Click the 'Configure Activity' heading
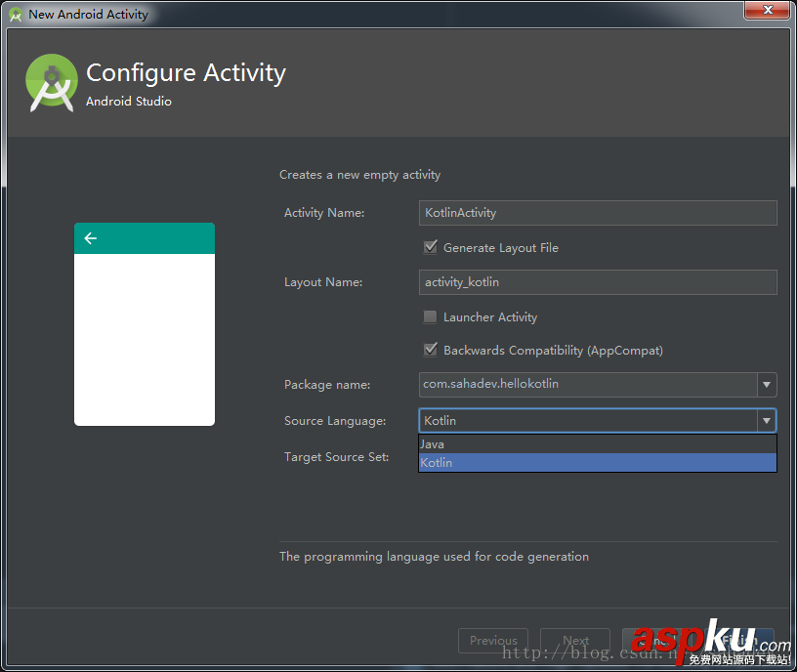 [x=186, y=72]
